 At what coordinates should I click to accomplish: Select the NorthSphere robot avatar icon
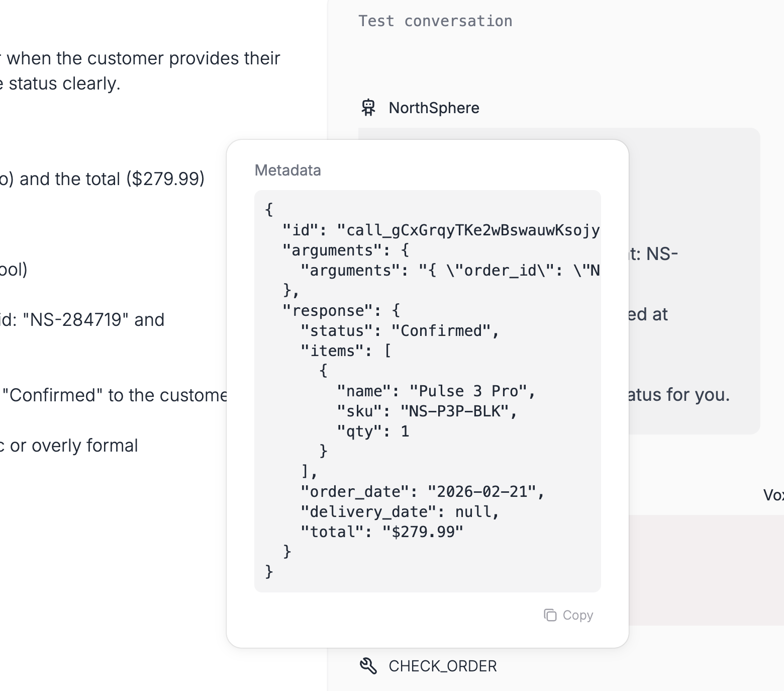click(x=368, y=107)
